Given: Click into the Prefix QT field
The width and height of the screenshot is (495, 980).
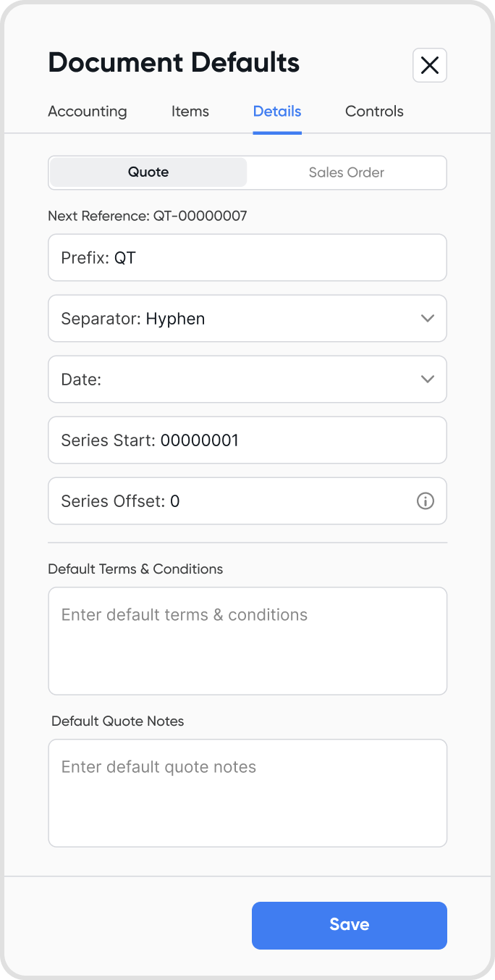Looking at the screenshot, I should (247, 258).
